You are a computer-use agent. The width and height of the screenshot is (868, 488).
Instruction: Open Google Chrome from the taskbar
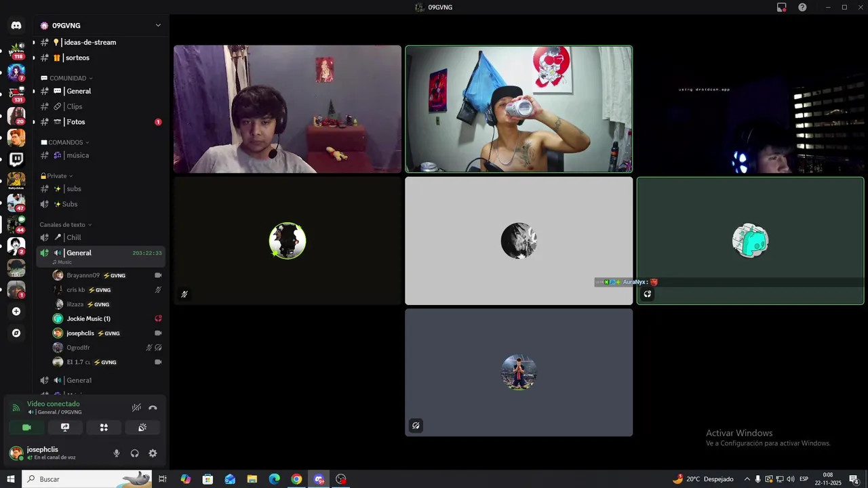(x=296, y=479)
